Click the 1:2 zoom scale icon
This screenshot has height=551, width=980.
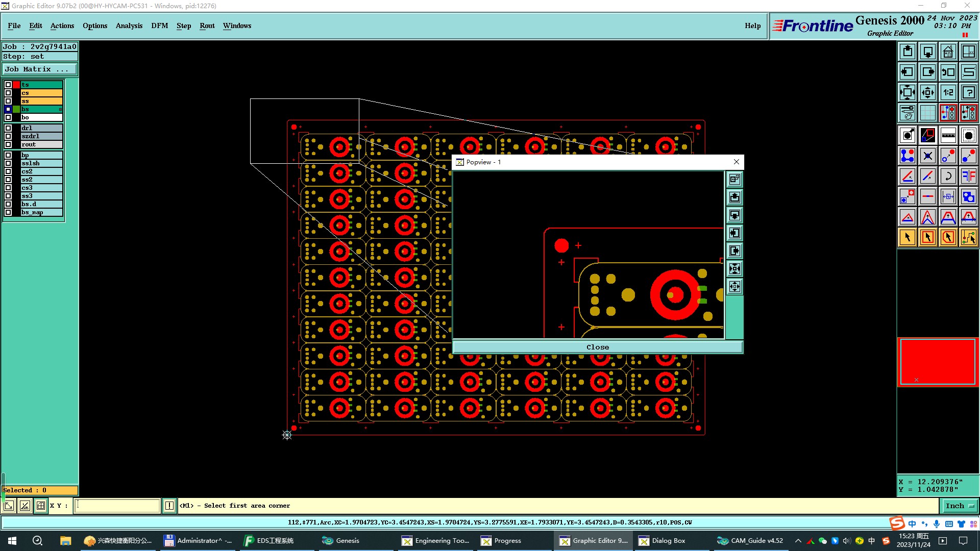(x=948, y=92)
